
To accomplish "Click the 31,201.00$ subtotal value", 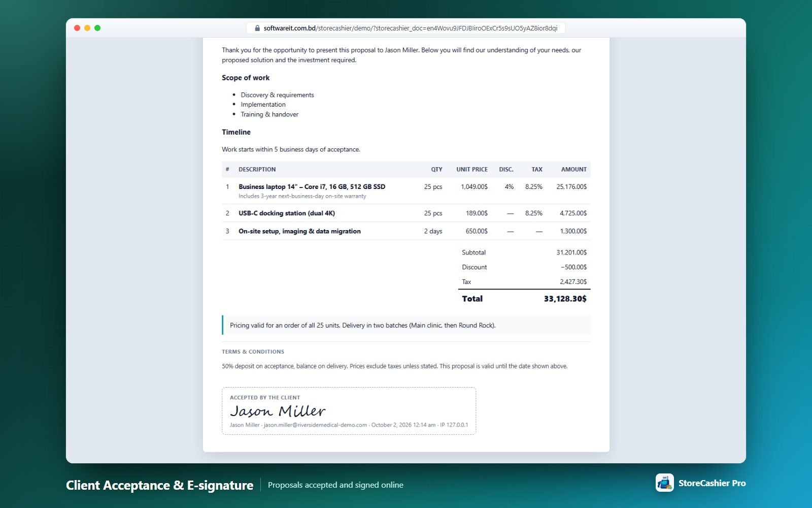I will click(x=571, y=252).
